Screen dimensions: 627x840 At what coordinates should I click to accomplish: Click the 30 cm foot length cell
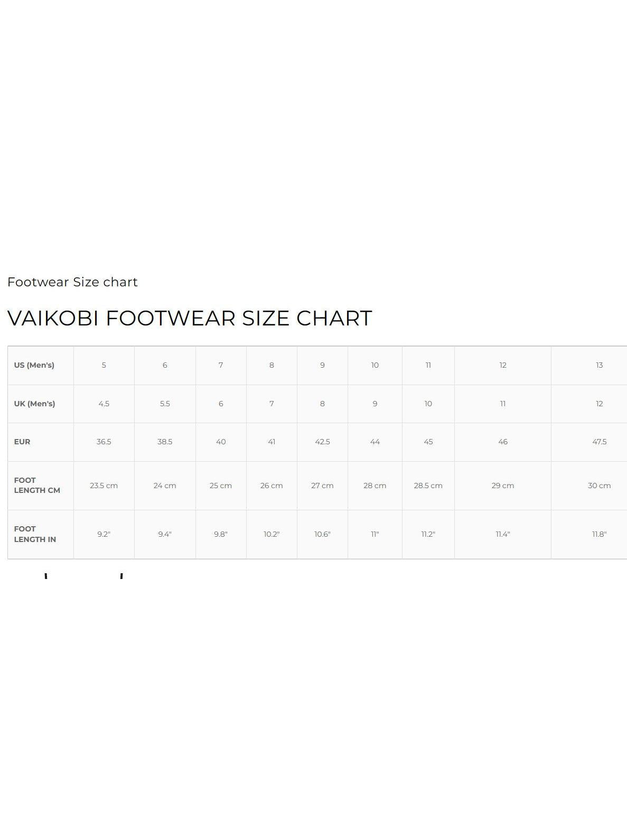(599, 486)
